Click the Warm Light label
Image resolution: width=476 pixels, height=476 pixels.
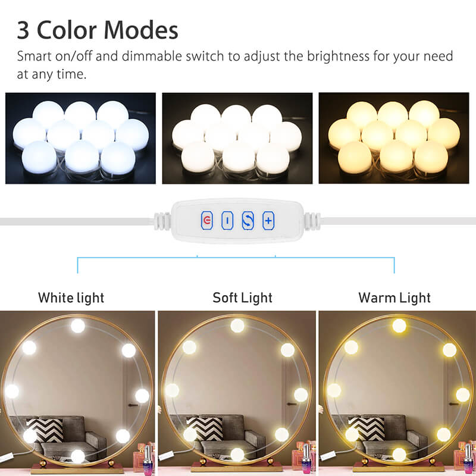(x=394, y=298)
